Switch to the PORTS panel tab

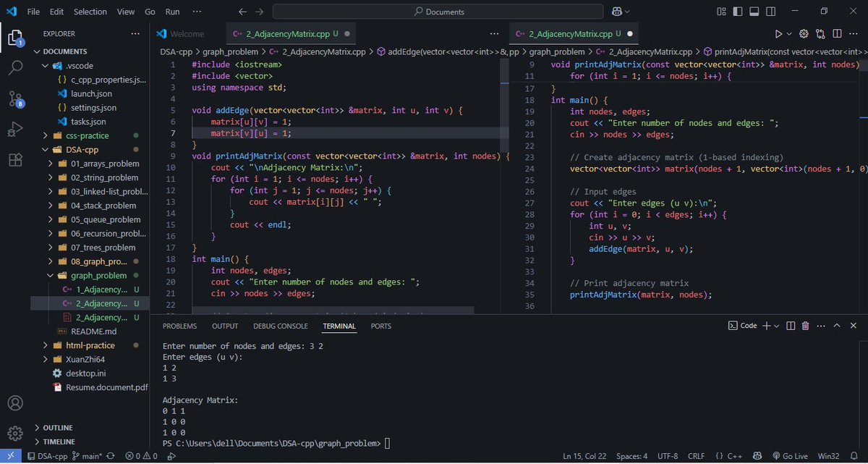click(381, 326)
